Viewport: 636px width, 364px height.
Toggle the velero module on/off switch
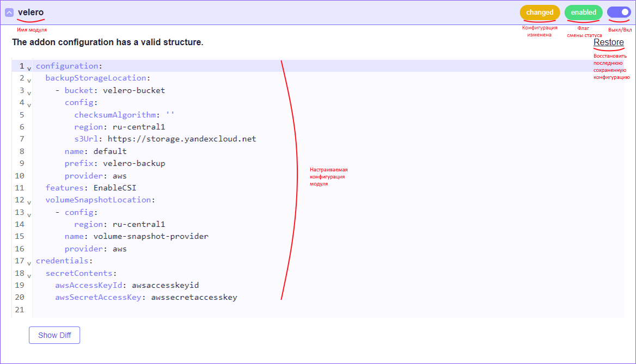[x=619, y=12]
